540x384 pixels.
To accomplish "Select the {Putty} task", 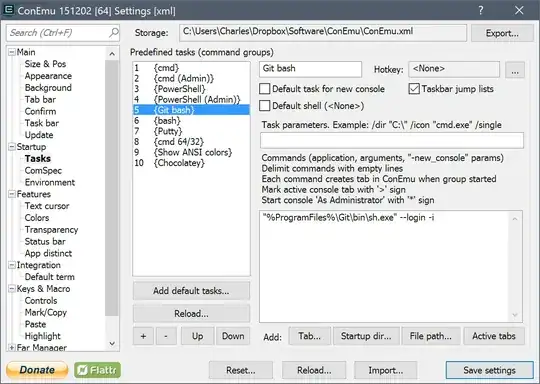I will 191,131.
